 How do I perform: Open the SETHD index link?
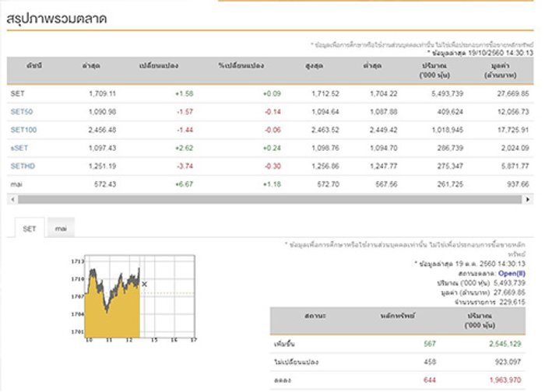pyautogui.click(x=23, y=166)
